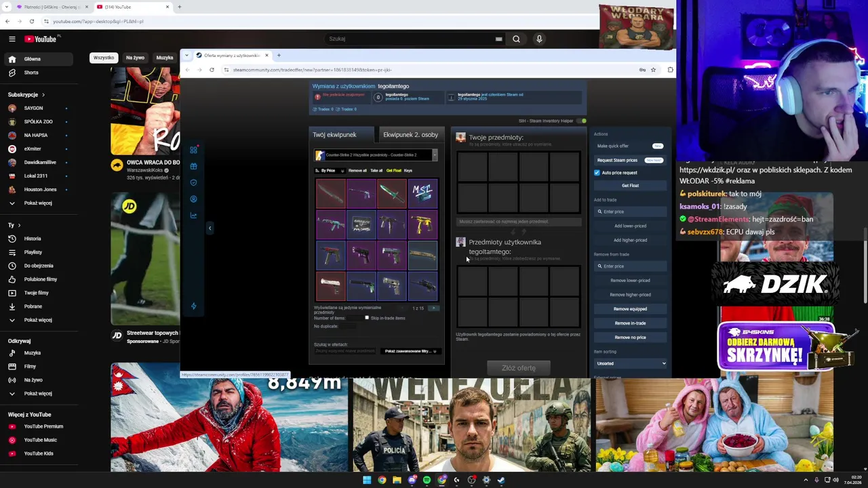
Task: Open the By Price sort dropdown
Action: pyautogui.click(x=332, y=171)
